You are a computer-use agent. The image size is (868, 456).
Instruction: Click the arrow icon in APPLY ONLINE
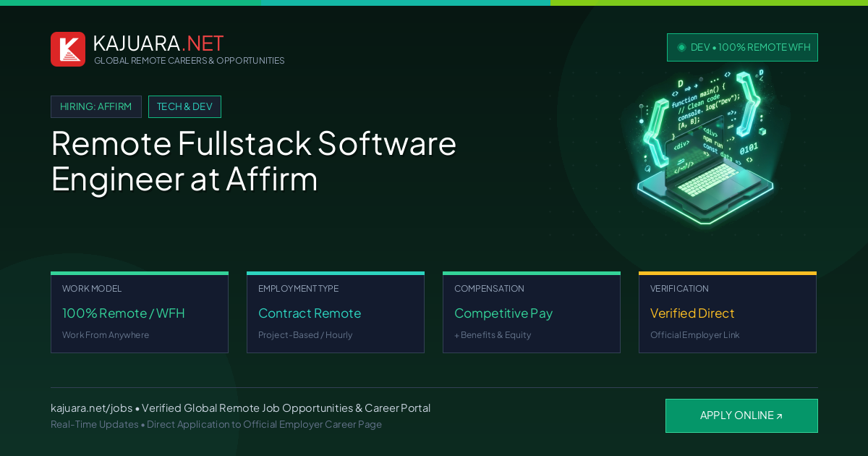click(x=779, y=416)
